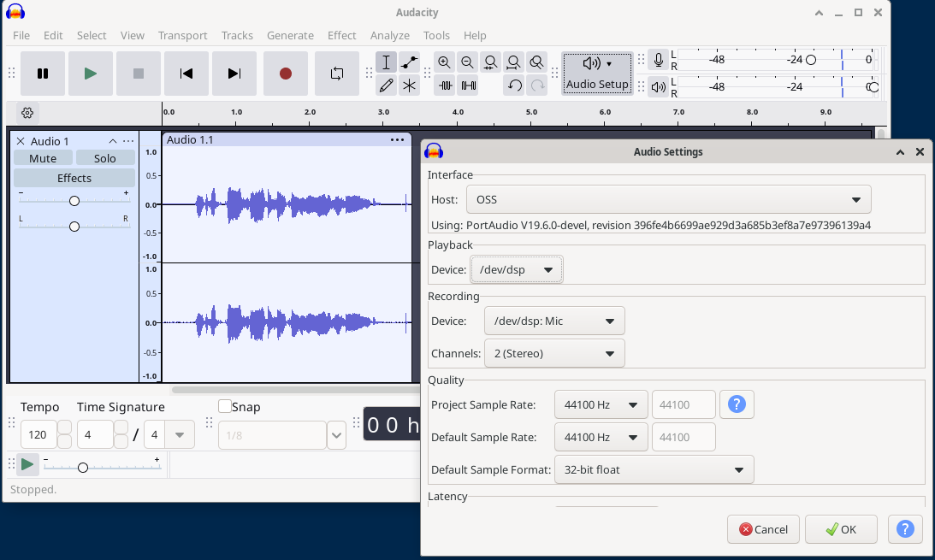Viewport: 935px width, 560px height.
Task: Open the Audacity settings gear below the toolbar
Action: [x=27, y=112]
